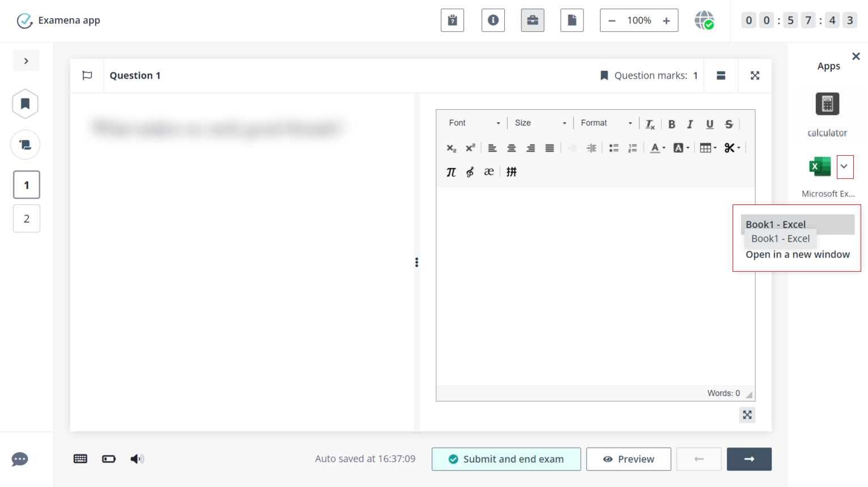Click the Preview button
The height and width of the screenshot is (487, 868).
(x=628, y=459)
